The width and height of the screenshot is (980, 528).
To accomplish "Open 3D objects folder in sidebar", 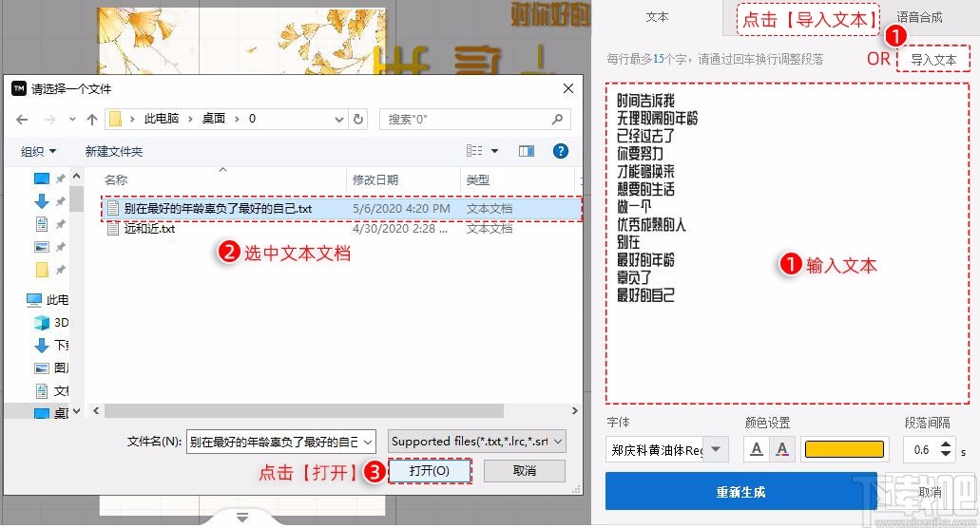I will (x=51, y=322).
